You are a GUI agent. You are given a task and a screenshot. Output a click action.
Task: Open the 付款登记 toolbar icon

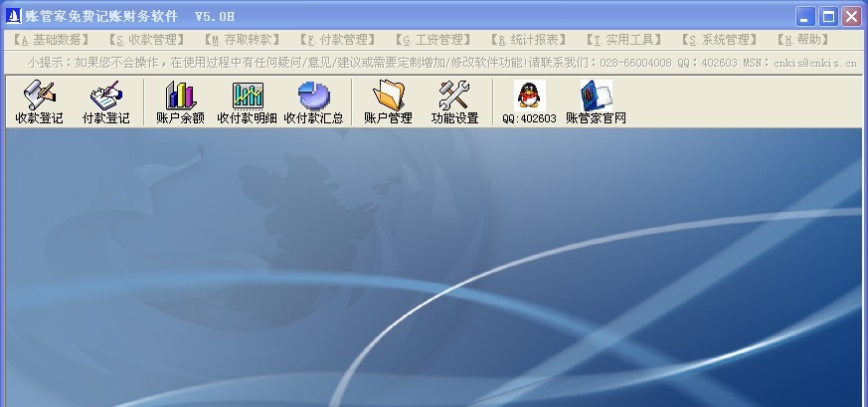point(105,102)
